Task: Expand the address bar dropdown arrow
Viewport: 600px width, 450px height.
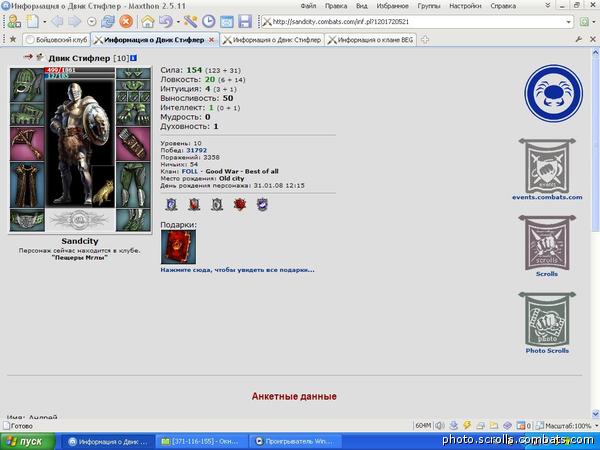Action: 568,22
